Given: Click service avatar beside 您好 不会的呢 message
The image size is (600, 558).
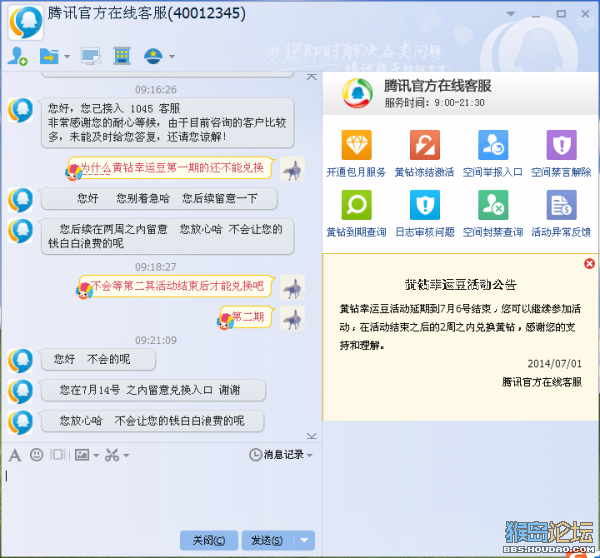Looking at the screenshot, I should 20,361.
